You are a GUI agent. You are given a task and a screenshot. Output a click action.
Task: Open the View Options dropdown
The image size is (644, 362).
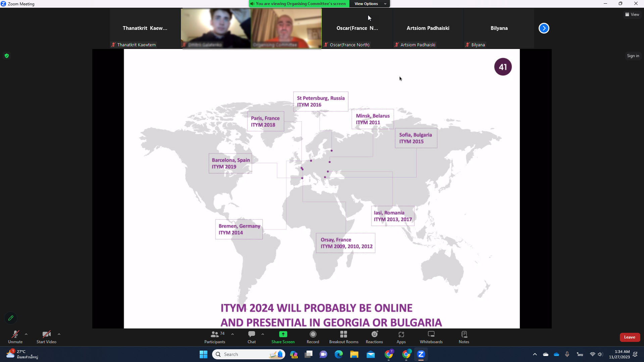[369, 4]
